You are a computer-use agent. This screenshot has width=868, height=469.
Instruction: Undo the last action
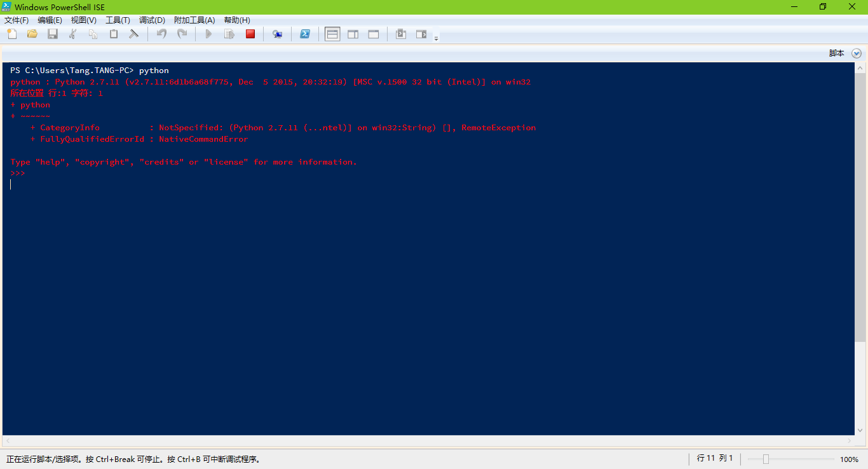point(161,34)
